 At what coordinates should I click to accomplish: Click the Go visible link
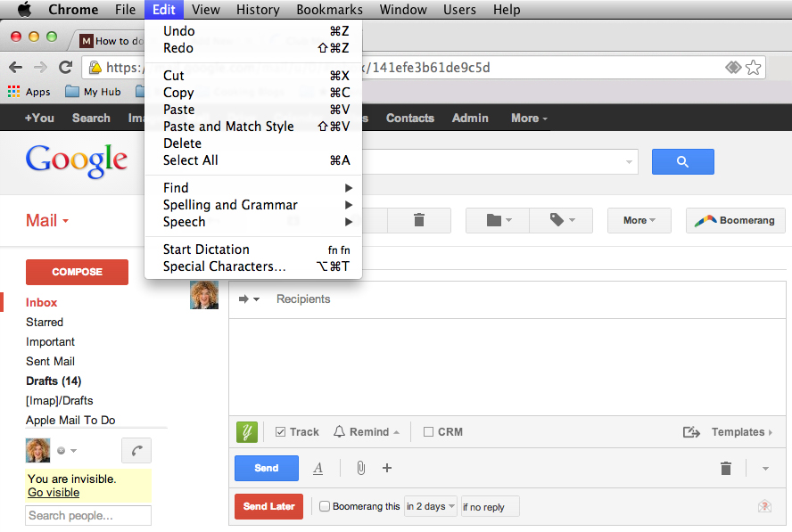[54, 493]
